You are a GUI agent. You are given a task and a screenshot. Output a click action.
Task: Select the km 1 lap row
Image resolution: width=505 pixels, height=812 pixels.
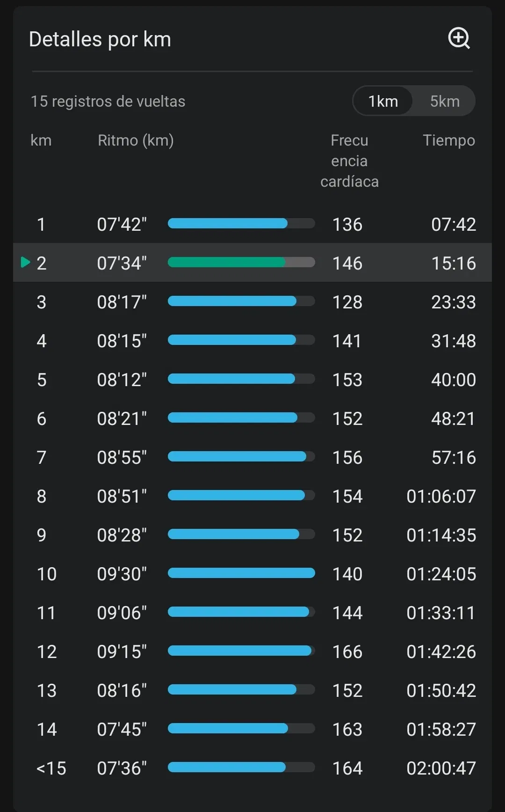pyautogui.click(x=252, y=224)
